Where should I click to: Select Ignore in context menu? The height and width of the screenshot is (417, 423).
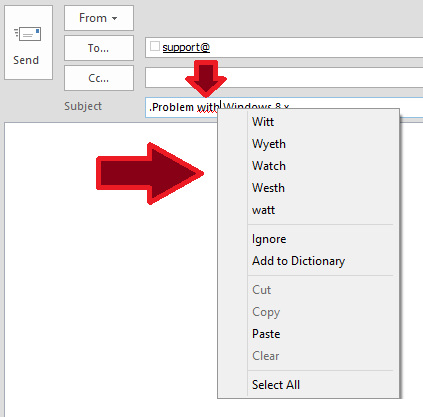tap(269, 239)
